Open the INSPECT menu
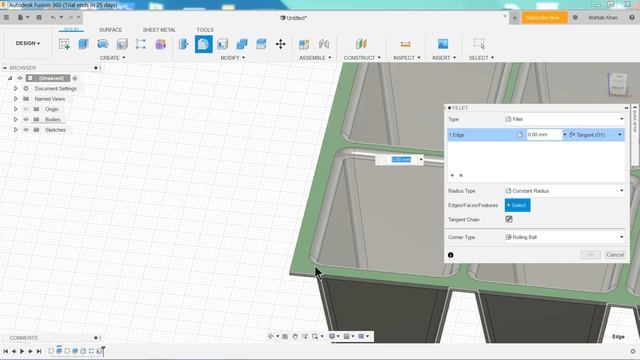 click(x=407, y=58)
